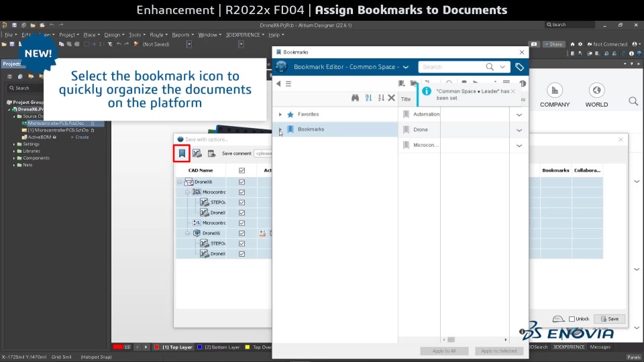Click the X icon in bookmark tree toolbar
The width and height of the screenshot is (644, 362).
coord(391,98)
